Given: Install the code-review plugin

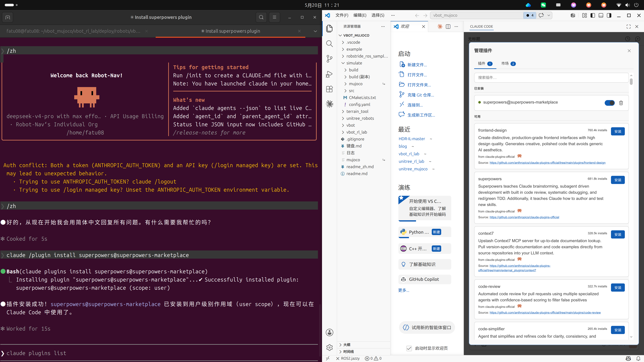Looking at the screenshot, I should click(x=618, y=288).
